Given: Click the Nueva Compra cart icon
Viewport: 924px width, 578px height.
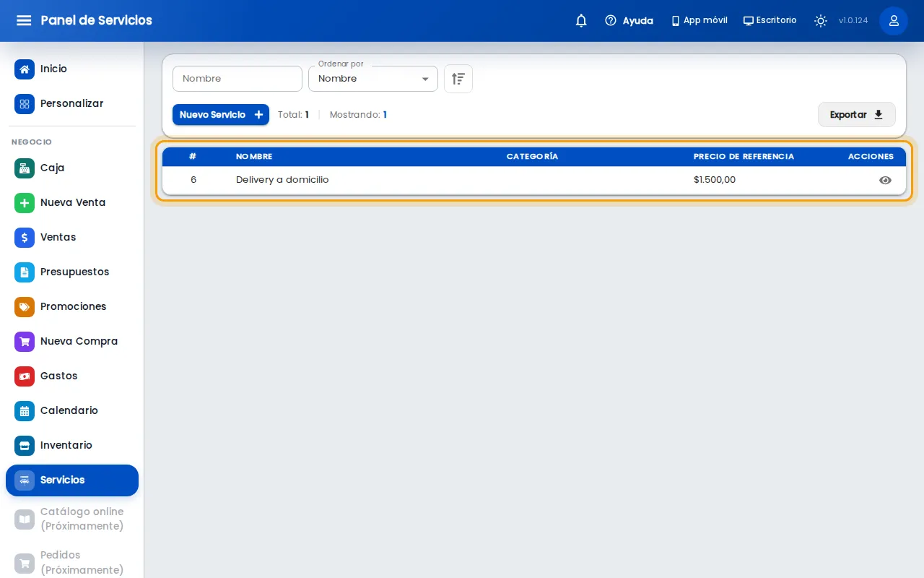Looking at the screenshot, I should (25, 342).
